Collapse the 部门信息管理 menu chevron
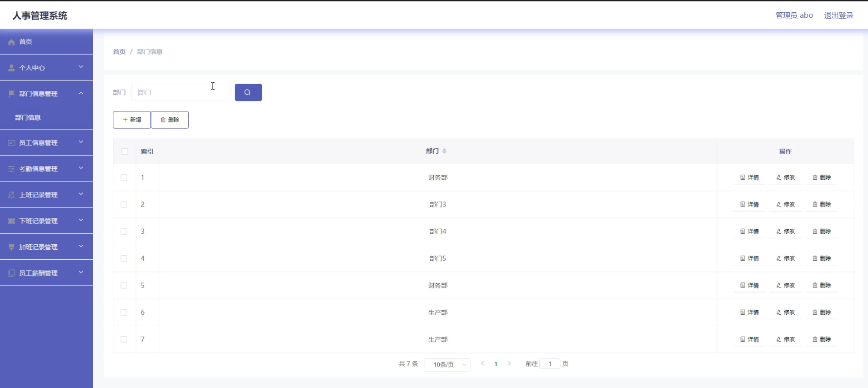Viewport: 868px width, 388px height. (81, 93)
